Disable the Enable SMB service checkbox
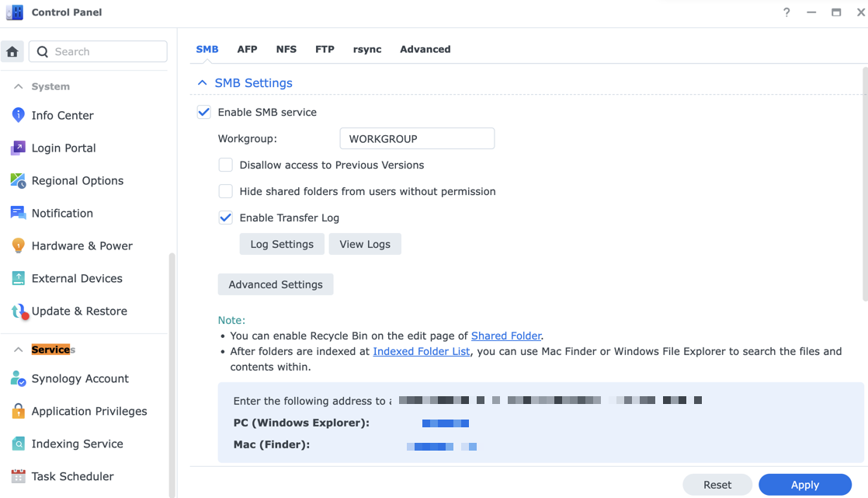Image resolution: width=868 pixels, height=498 pixels. (204, 112)
